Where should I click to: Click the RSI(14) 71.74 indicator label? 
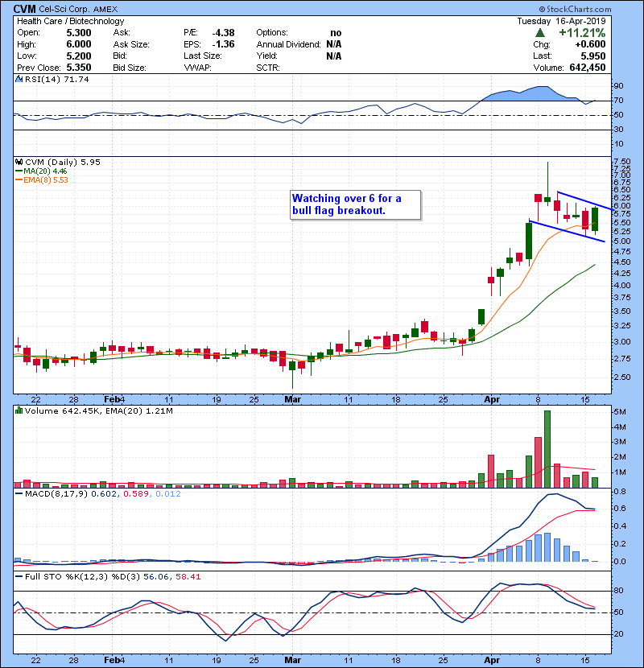coord(56,79)
